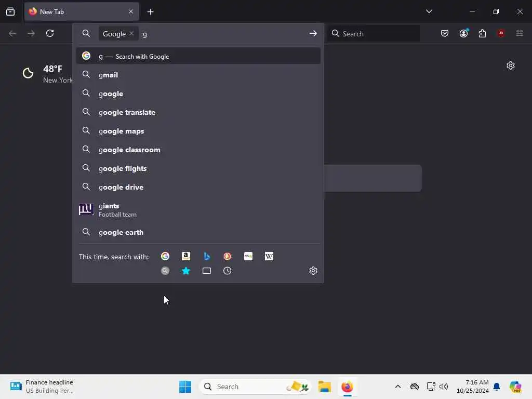Open the Firefox account icon
532x399 pixels.
(x=464, y=33)
